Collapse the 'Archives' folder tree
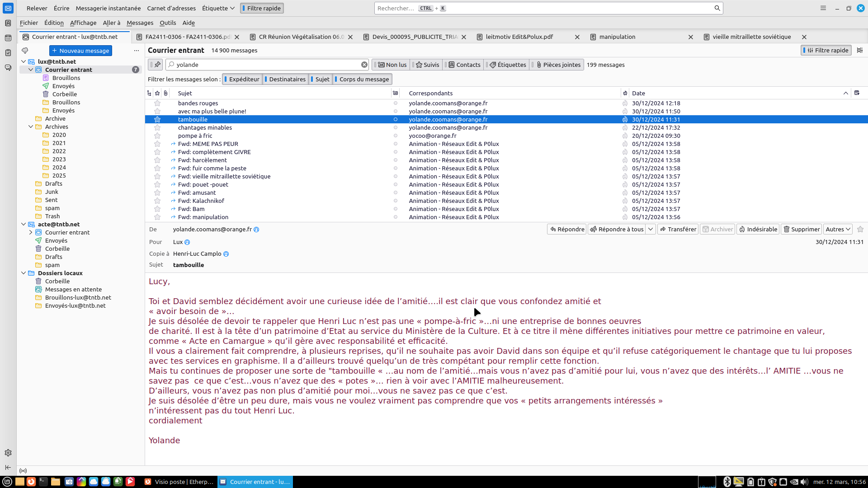Image resolution: width=868 pixels, height=488 pixels. (31, 127)
